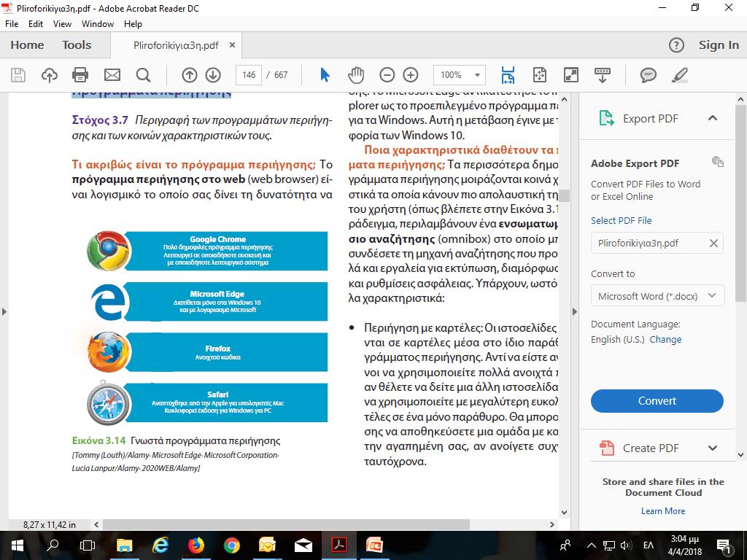Screen dimensions: 747x560
Task: Collapse the right tools pane arrow
Action: tap(574, 312)
